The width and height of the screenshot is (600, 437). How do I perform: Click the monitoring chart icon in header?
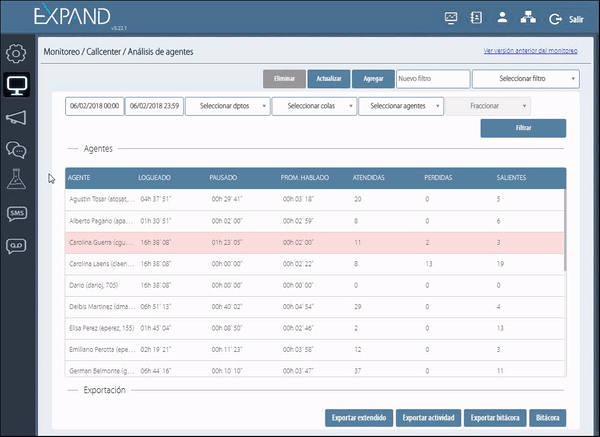(451, 18)
